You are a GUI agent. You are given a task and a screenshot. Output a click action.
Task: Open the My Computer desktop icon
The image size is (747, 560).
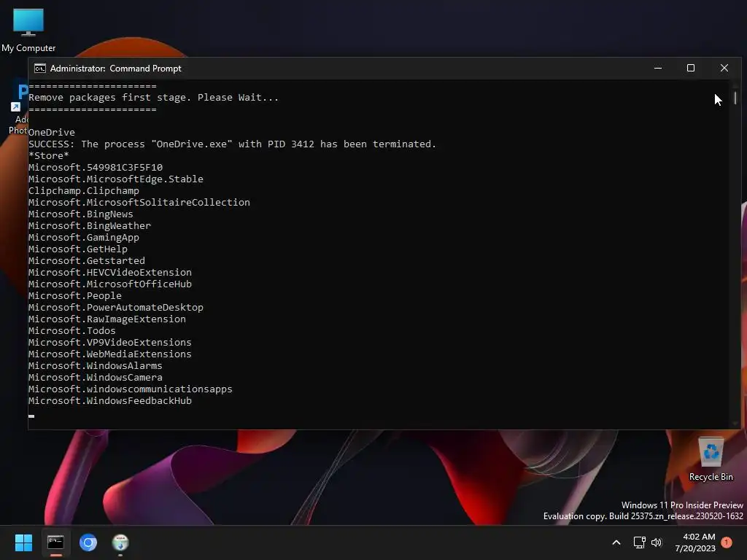click(x=28, y=29)
